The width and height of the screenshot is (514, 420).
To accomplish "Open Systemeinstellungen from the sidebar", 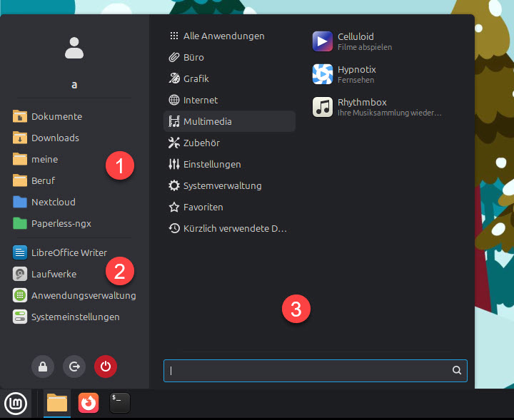I will (75, 317).
